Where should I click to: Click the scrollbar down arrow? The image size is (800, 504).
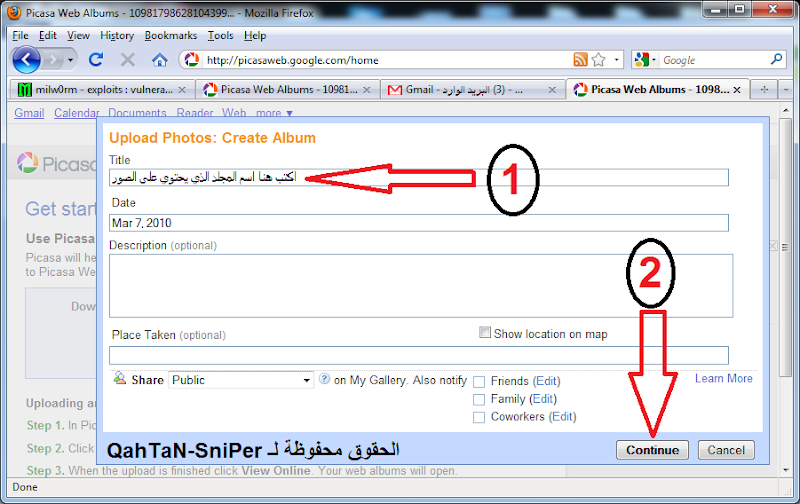[786, 470]
